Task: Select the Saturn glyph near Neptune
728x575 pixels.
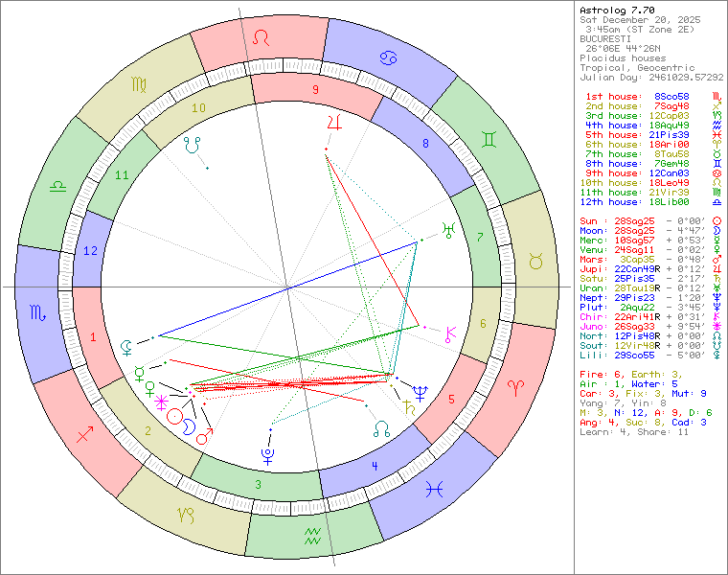Action: 410,405
